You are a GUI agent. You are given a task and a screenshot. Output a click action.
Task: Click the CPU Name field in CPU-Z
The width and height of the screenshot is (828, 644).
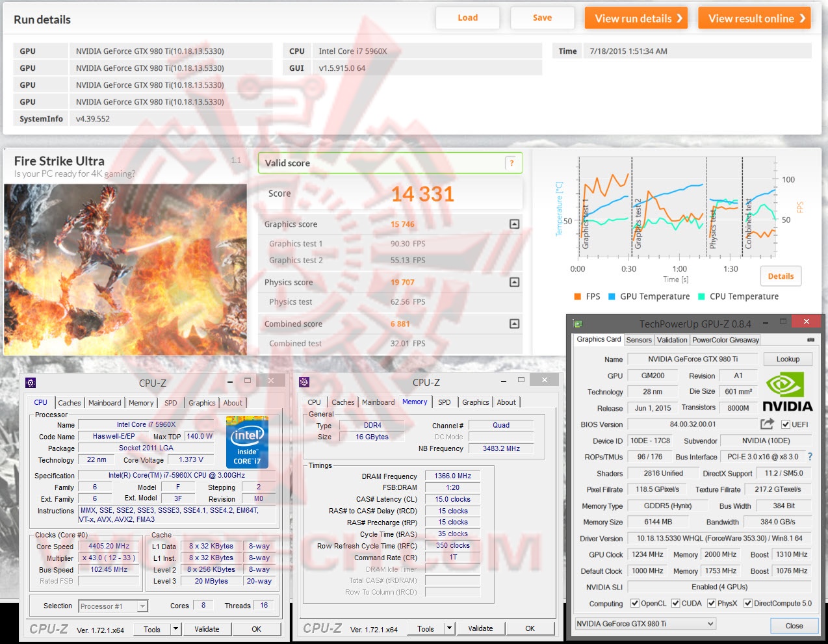pyautogui.click(x=146, y=424)
